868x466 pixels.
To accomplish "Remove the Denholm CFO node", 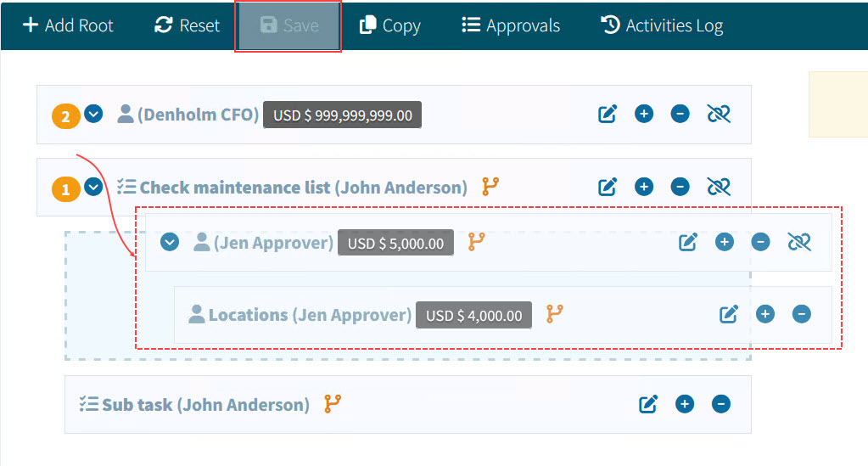I will coord(680,114).
